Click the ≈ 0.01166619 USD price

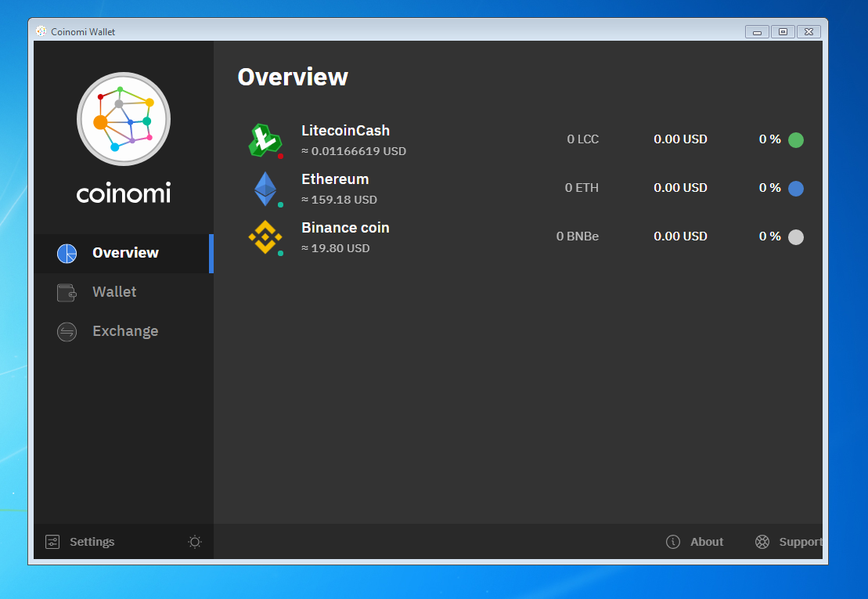point(354,151)
